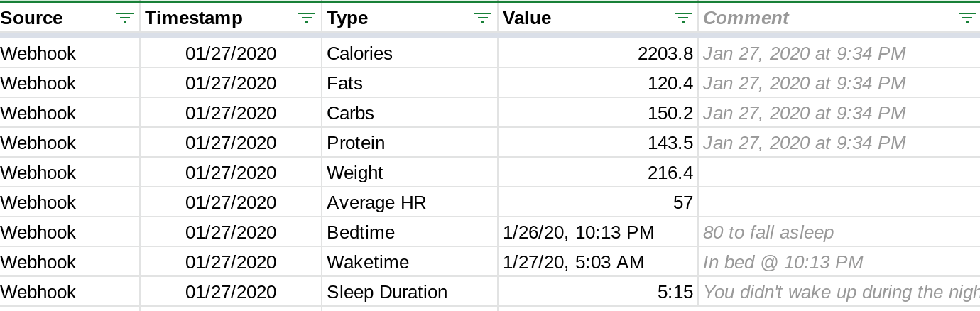Open the Timestamp column filter icon

(x=307, y=18)
